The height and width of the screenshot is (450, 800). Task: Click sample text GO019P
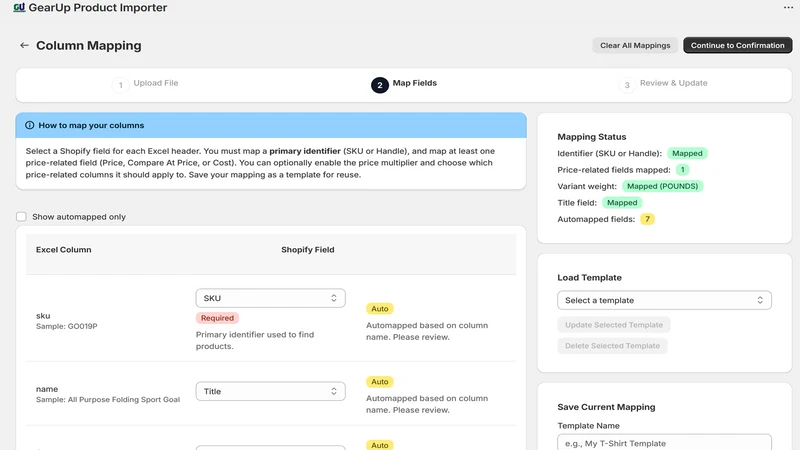click(82, 326)
